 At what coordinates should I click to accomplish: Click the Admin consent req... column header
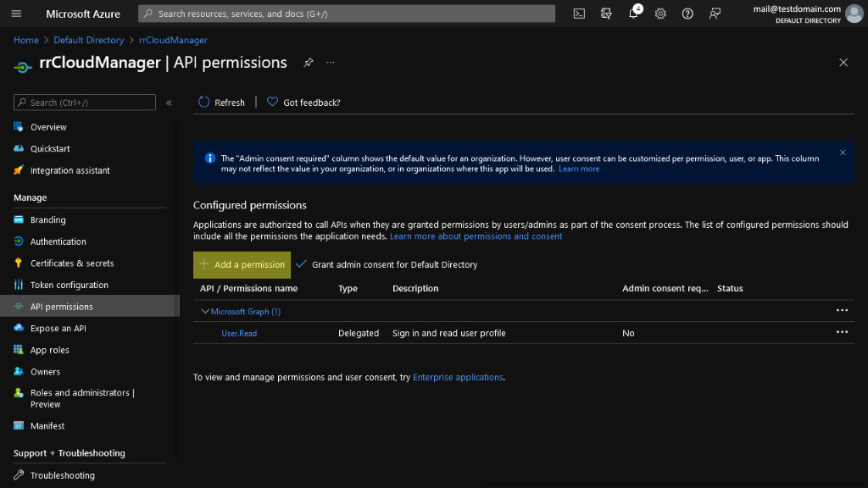click(x=665, y=288)
